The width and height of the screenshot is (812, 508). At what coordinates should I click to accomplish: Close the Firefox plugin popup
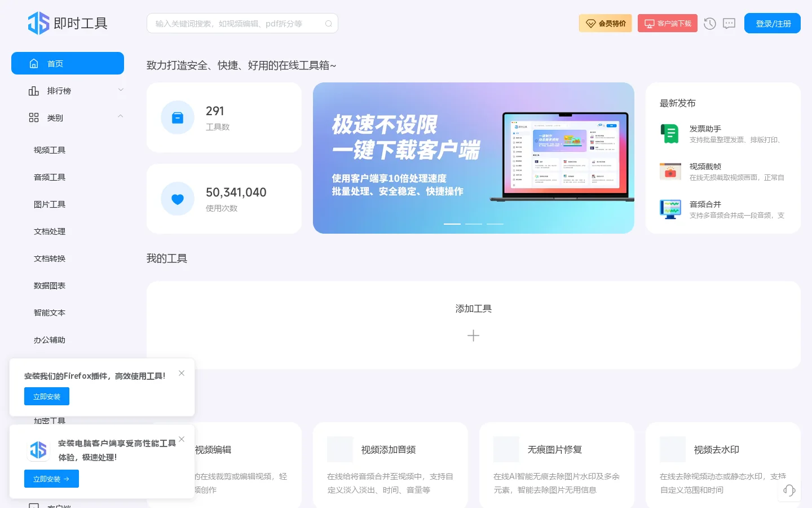(x=182, y=373)
